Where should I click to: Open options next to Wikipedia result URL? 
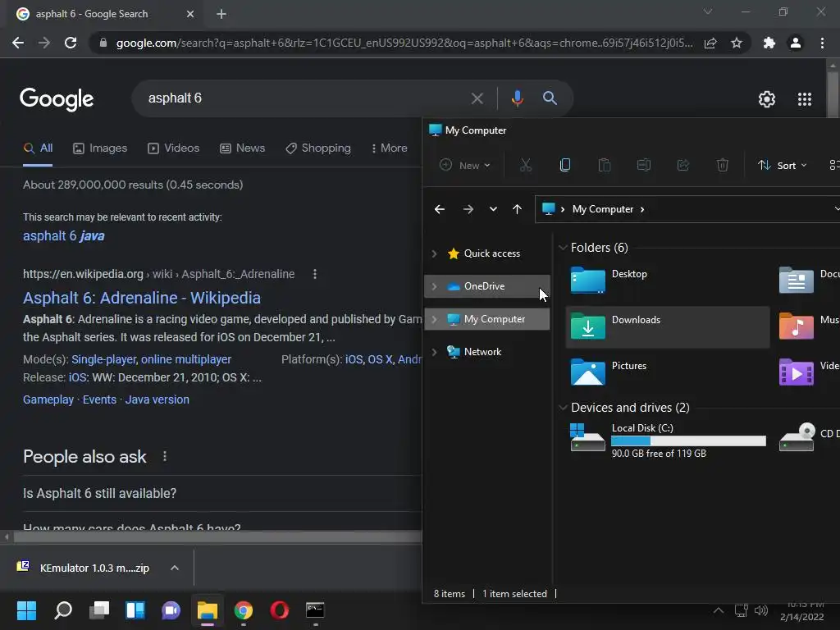tap(314, 274)
